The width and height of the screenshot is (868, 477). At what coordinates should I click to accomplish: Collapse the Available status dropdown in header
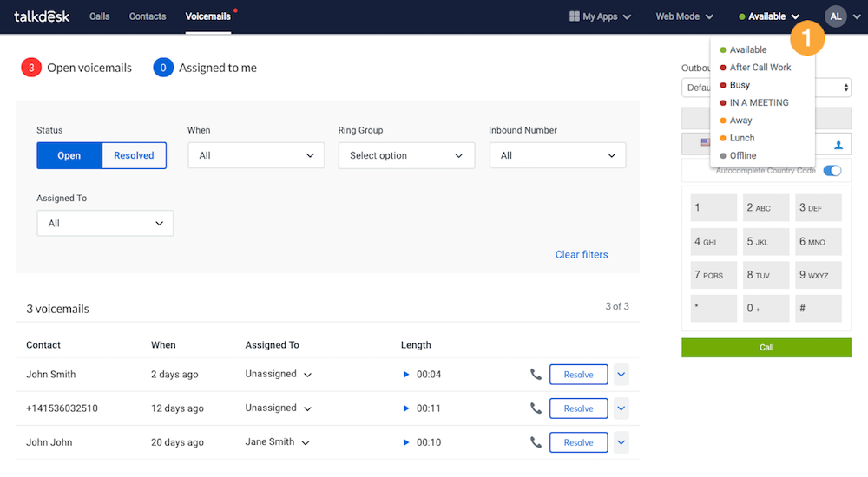[769, 16]
